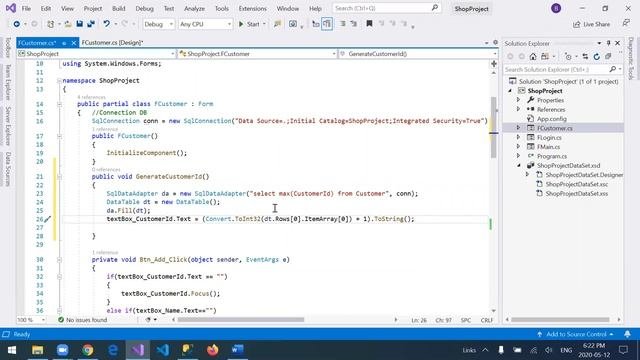
Task: Switch to FCustomer.cs [Design] tab
Action: 112,42
